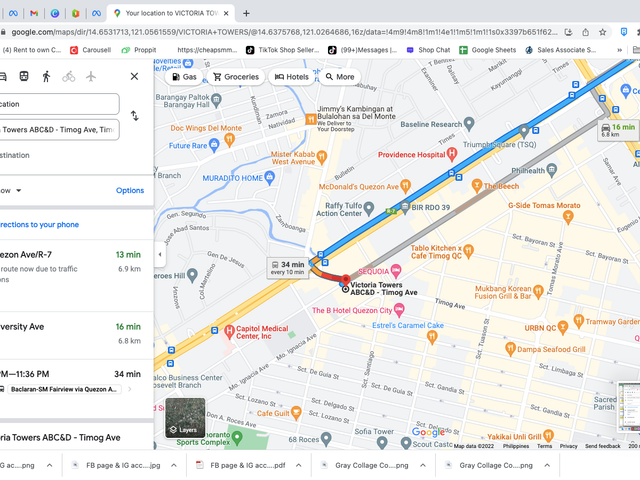The height and width of the screenshot is (480, 640).
Task: Click the Victoria Towers destination field
Action: (60, 130)
